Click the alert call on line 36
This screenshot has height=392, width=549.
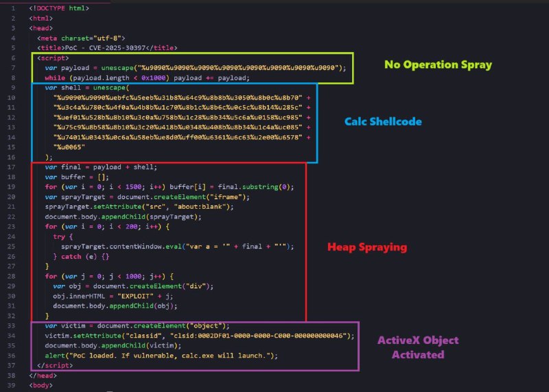(x=161, y=356)
